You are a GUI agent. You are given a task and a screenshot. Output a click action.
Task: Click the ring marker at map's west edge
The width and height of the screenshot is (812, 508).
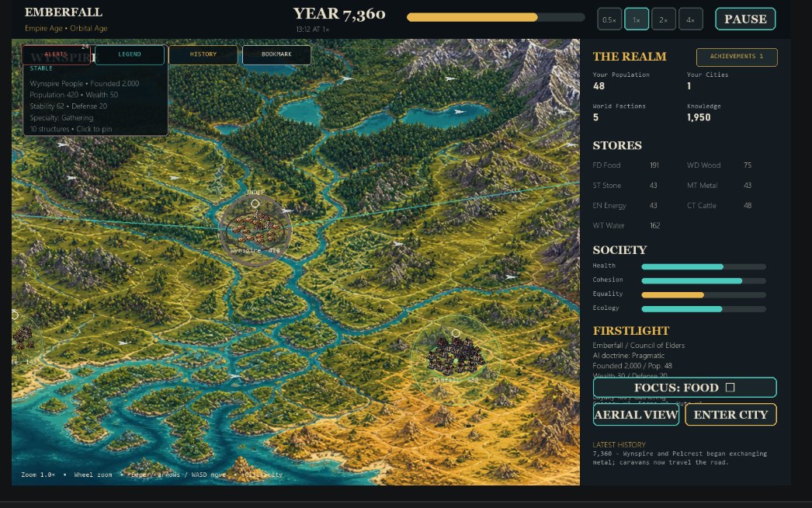click(14, 315)
